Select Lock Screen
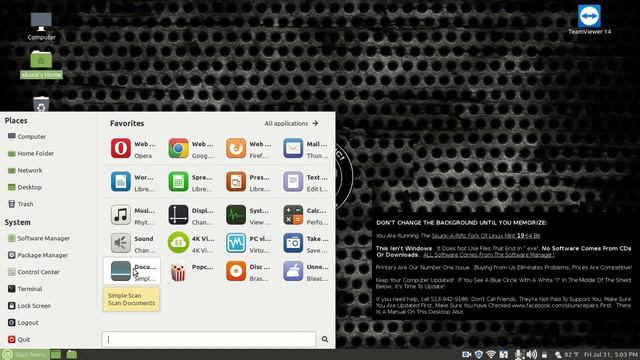This screenshot has width=640, height=360. pos(29,305)
